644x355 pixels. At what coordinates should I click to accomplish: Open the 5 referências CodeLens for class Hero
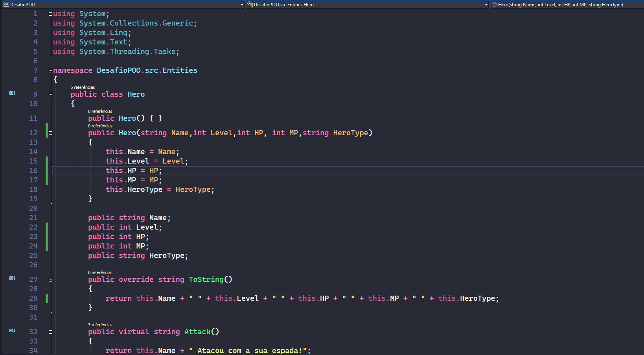pyautogui.click(x=83, y=87)
